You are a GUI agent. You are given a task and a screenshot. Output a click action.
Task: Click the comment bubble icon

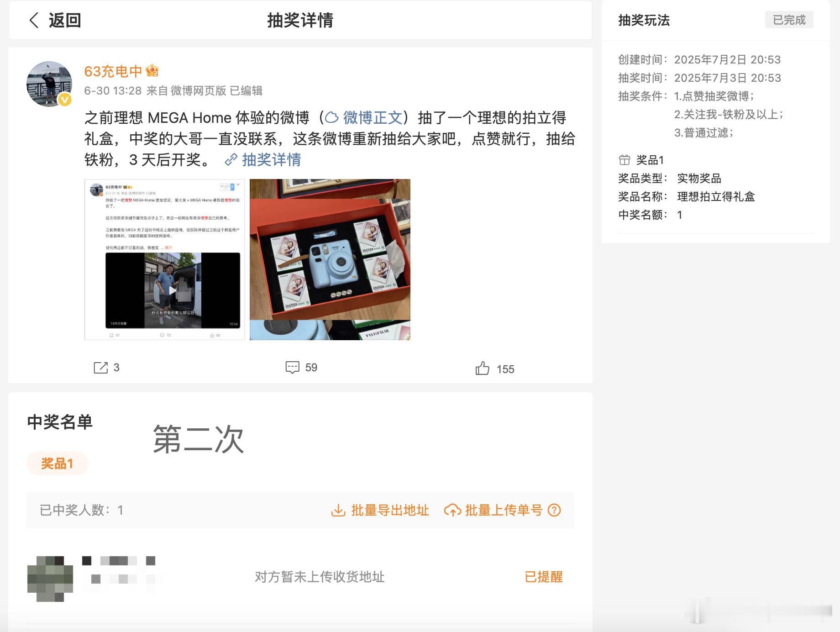pyautogui.click(x=292, y=368)
